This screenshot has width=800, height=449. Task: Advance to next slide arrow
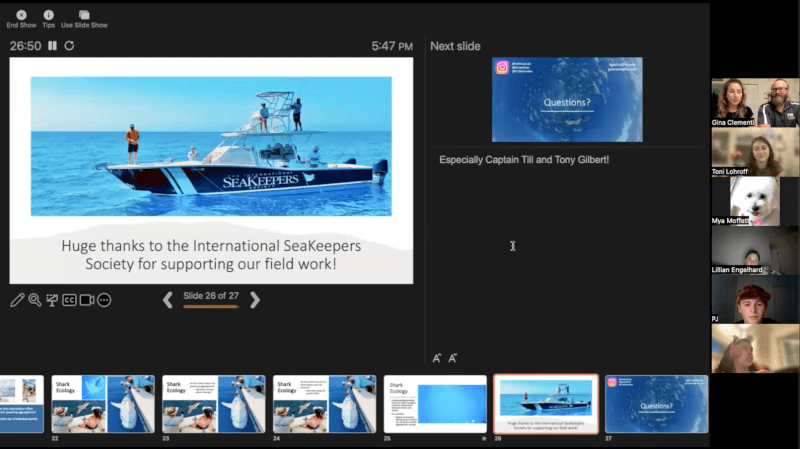point(255,300)
